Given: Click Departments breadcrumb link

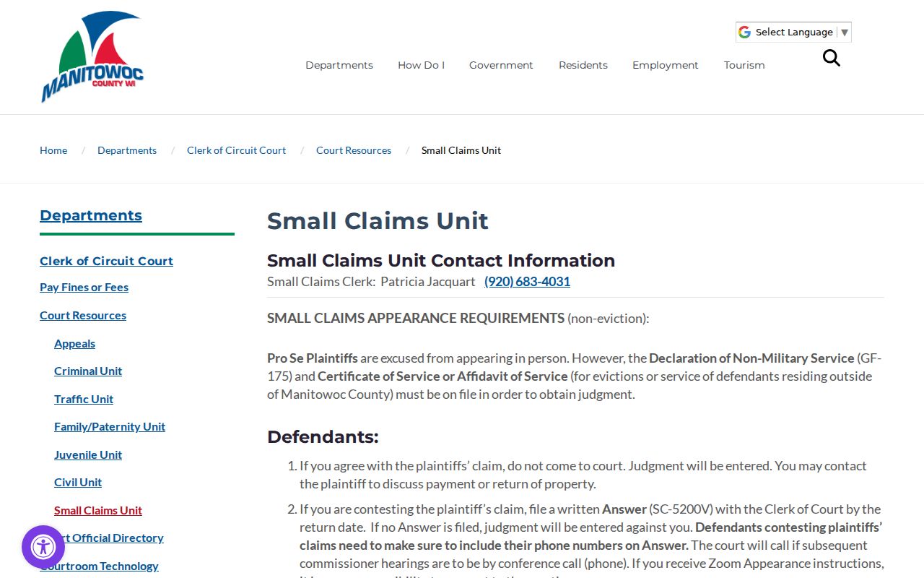Looking at the screenshot, I should [127, 150].
